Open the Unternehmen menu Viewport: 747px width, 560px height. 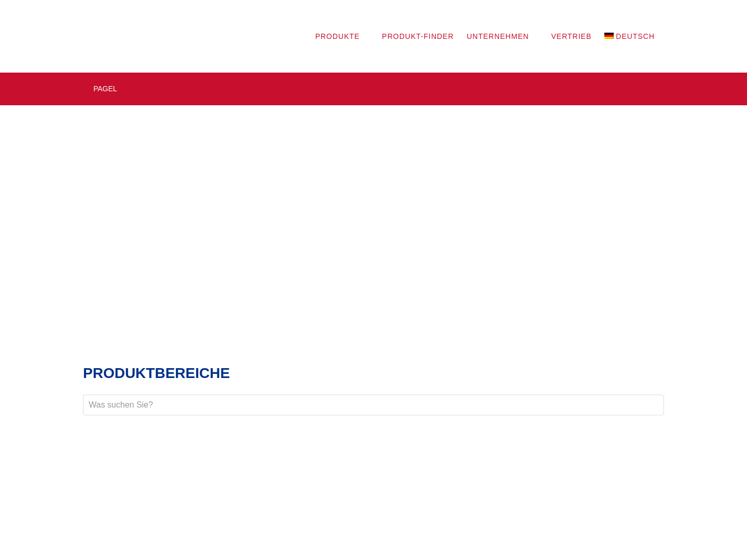click(x=497, y=36)
